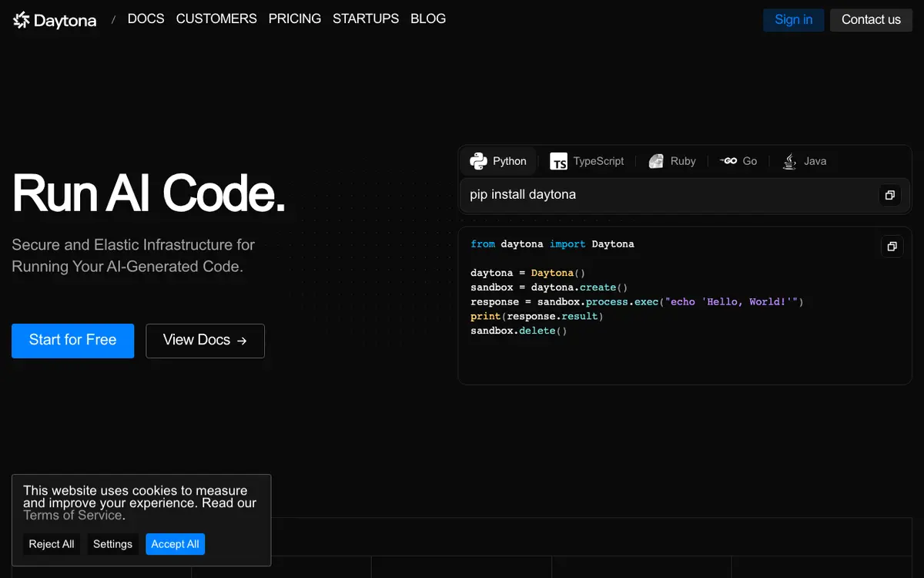924x578 pixels.
Task: Copy the pip install daytona command
Action: click(889, 195)
